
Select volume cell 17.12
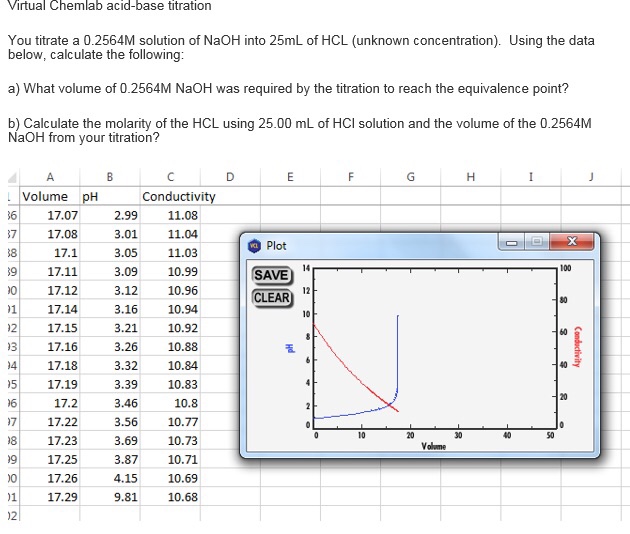[x=49, y=291]
